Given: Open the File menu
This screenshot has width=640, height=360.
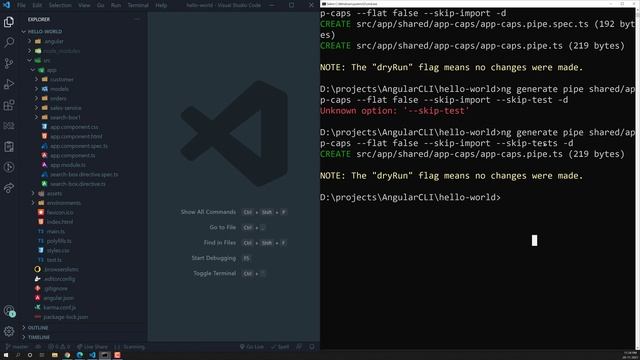Looking at the screenshot, I should [21, 5].
